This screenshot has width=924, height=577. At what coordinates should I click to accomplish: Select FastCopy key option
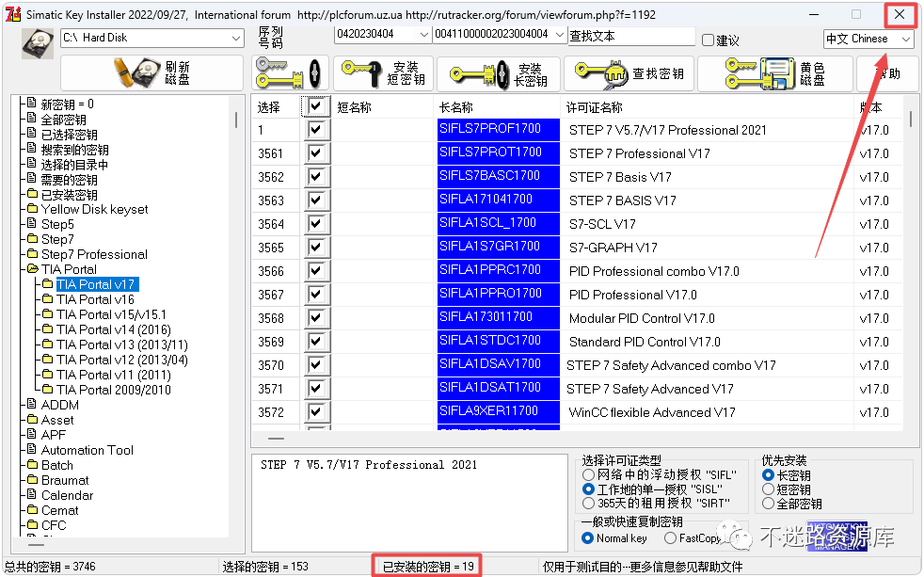(670, 538)
